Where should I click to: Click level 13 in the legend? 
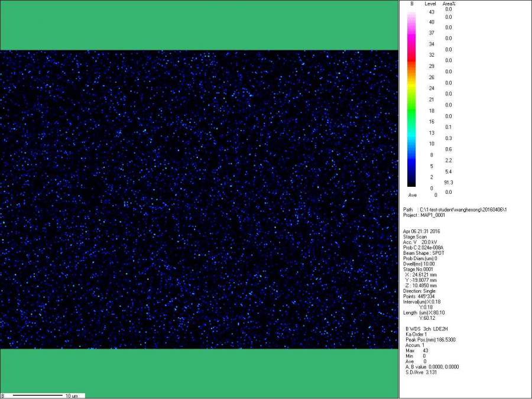click(432, 133)
